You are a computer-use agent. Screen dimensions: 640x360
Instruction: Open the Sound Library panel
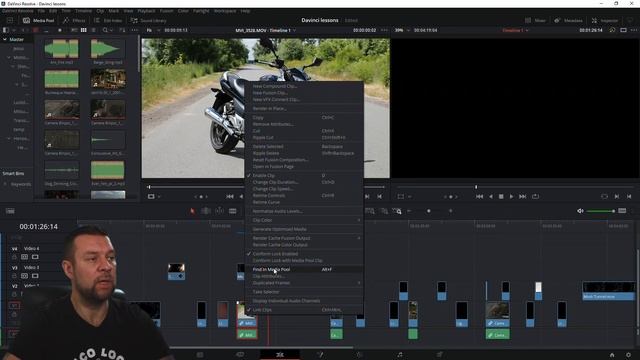149,20
